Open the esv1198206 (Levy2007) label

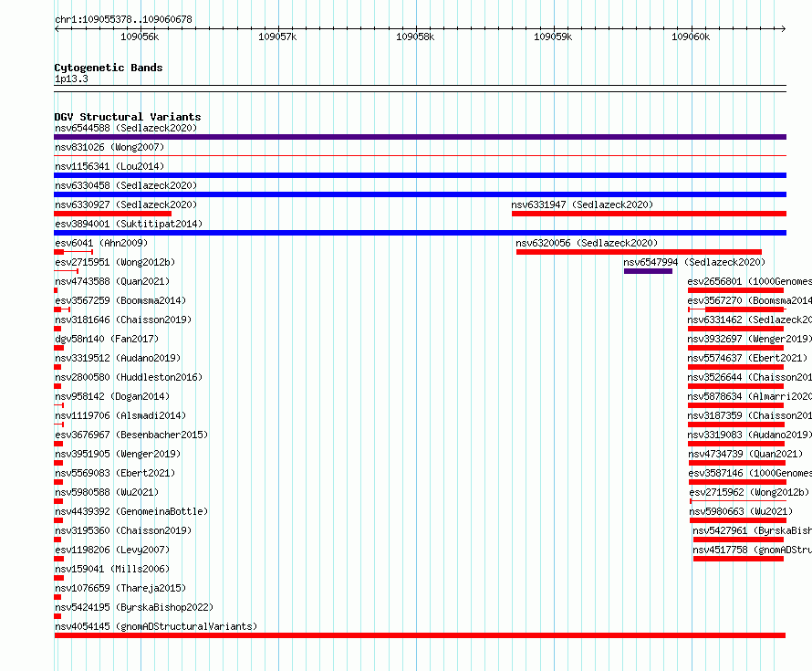coord(112,550)
